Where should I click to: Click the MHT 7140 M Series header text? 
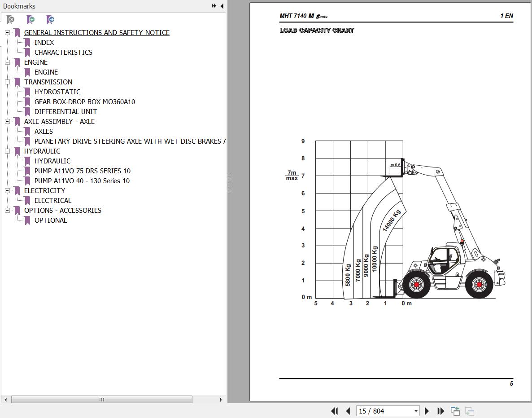click(x=303, y=16)
